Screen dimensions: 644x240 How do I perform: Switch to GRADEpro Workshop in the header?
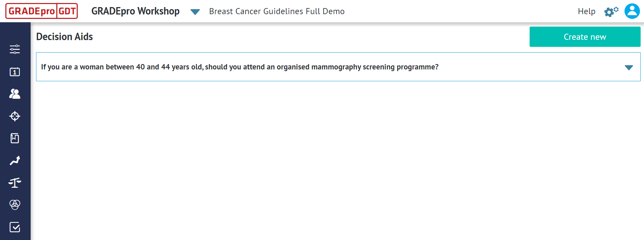(x=135, y=11)
